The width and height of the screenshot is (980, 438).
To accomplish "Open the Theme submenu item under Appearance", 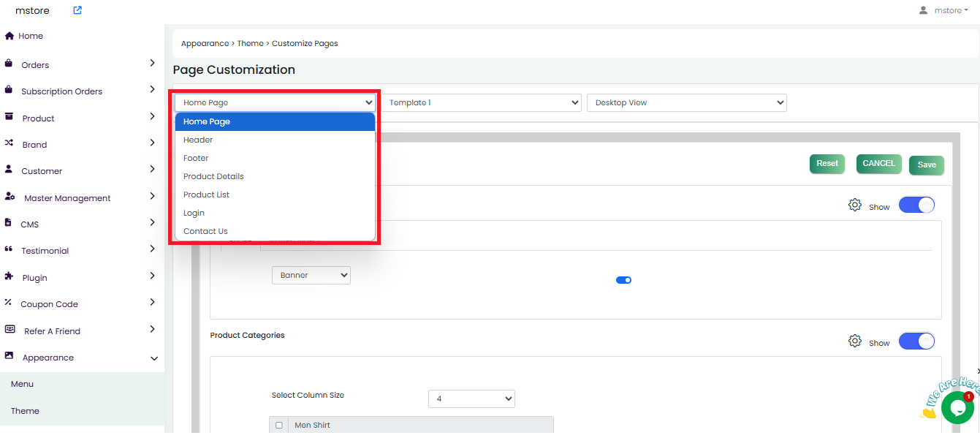I will tap(25, 411).
